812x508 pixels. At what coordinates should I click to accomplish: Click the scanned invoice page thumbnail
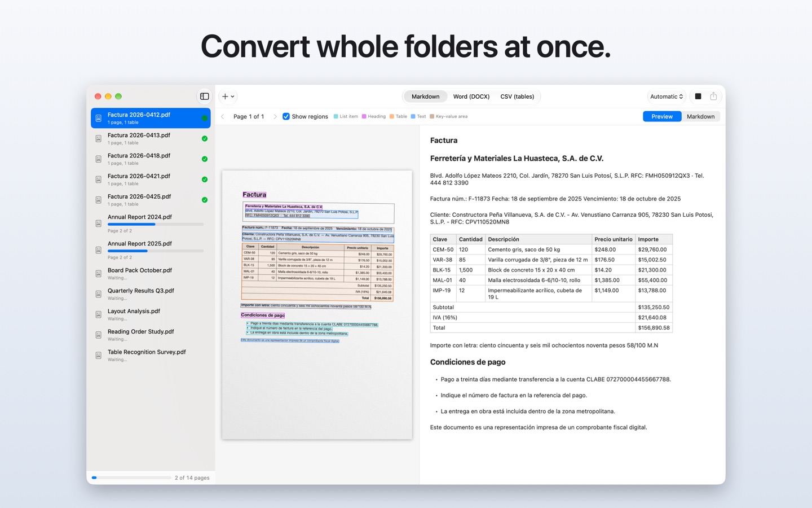point(317,305)
